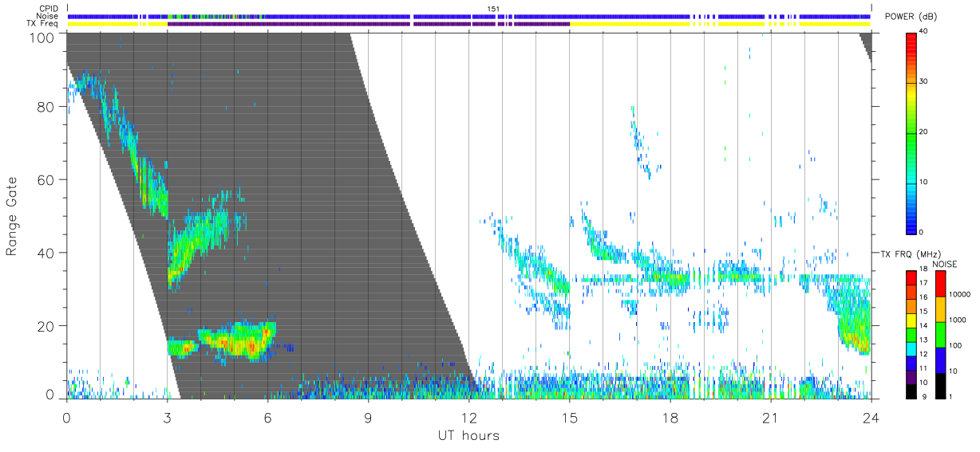Click the Noise row label at top left

47,16
